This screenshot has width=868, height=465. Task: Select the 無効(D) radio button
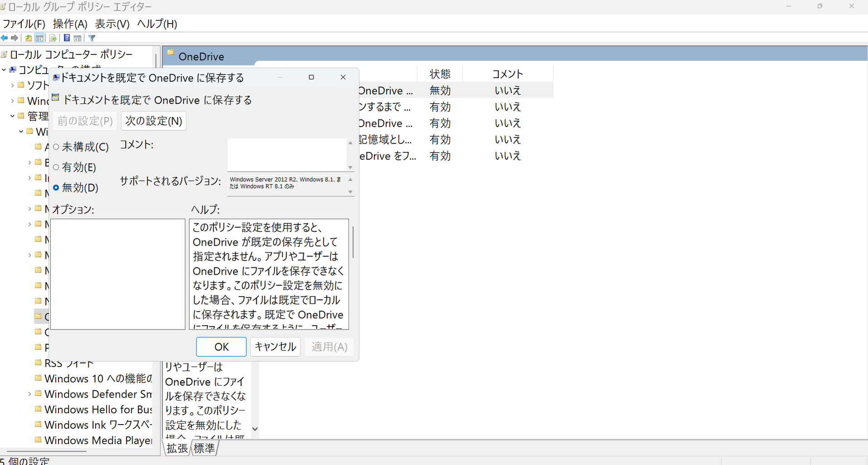tap(56, 188)
